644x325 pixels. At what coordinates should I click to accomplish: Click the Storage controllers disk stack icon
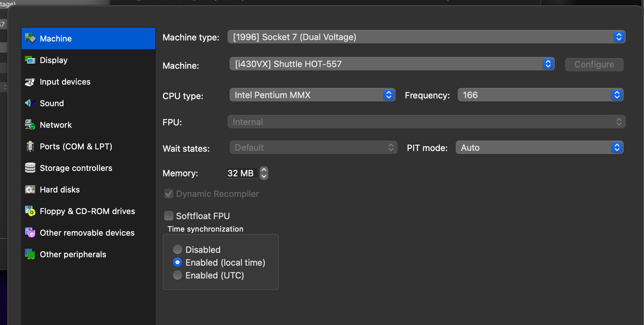tap(30, 168)
